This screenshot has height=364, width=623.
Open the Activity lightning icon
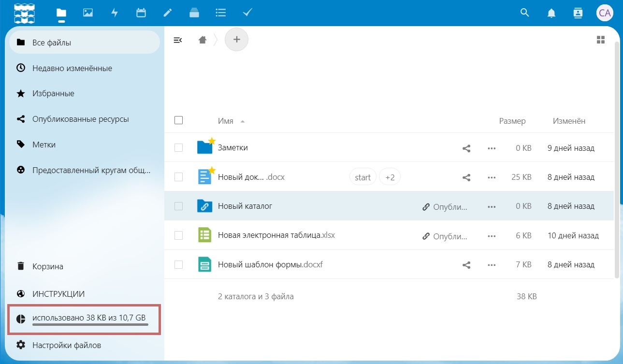pyautogui.click(x=115, y=13)
